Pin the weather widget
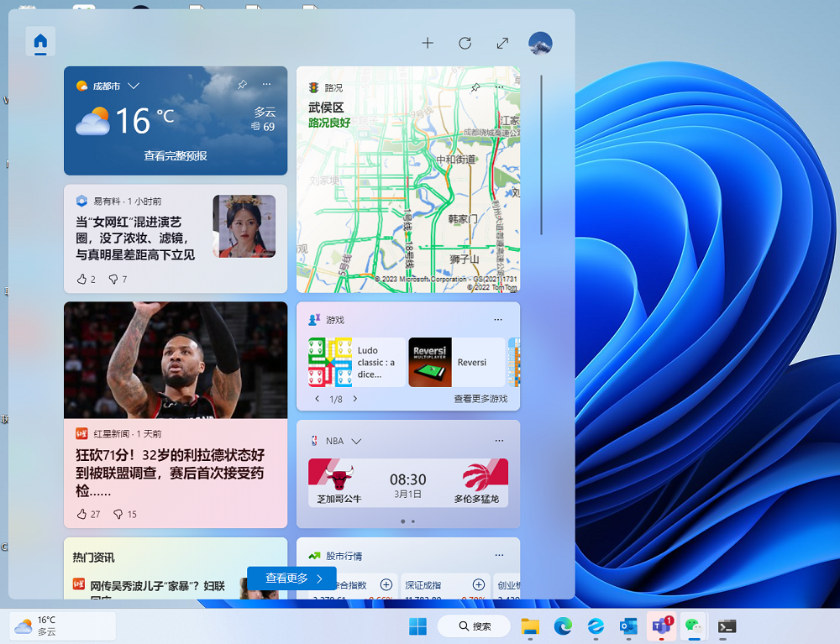Image resolution: width=840 pixels, height=644 pixels. point(242,85)
